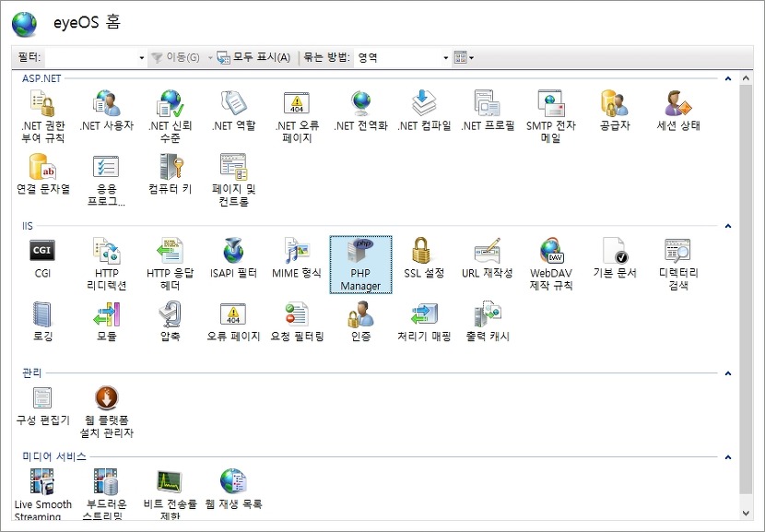Open the 압축 feature
Screen dimensions: 765x532
point(170,322)
